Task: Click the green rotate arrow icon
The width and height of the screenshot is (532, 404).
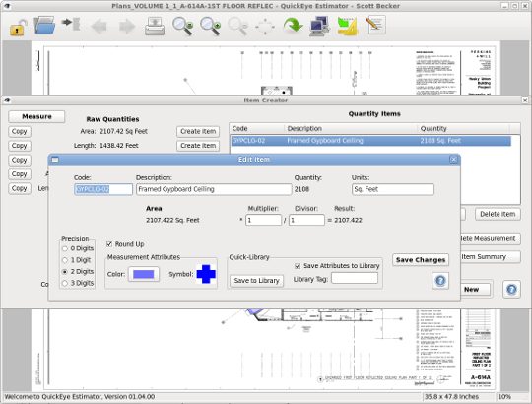Action: (x=293, y=26)
